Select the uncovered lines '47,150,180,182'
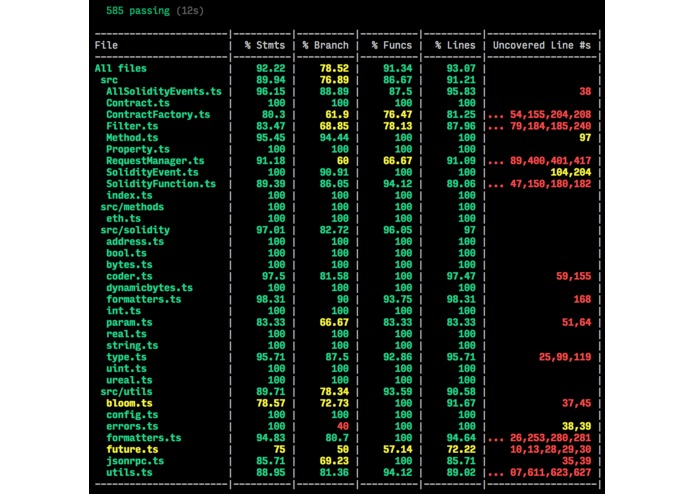Image resolution: width=695 pixels, height=494 pixels. point(551,183)
